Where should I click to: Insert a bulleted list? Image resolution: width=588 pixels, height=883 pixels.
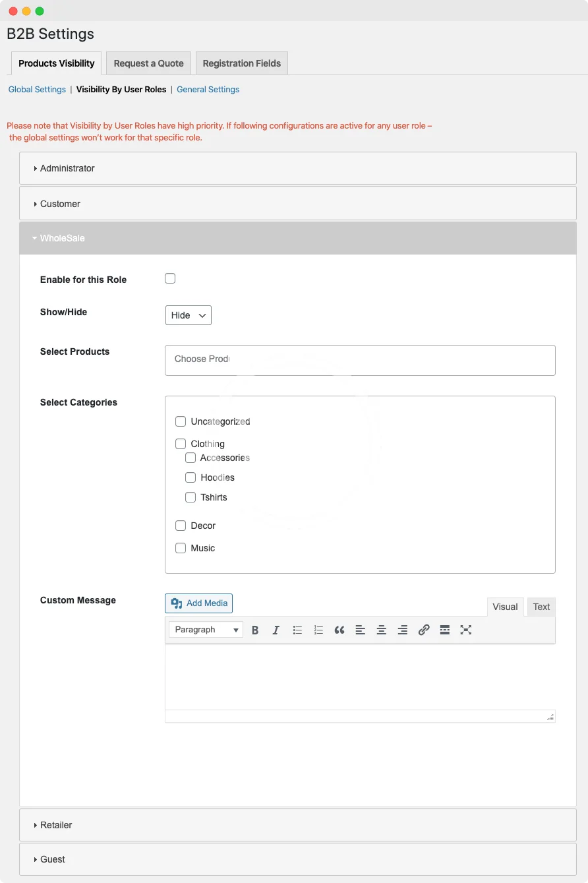(297, 630)
